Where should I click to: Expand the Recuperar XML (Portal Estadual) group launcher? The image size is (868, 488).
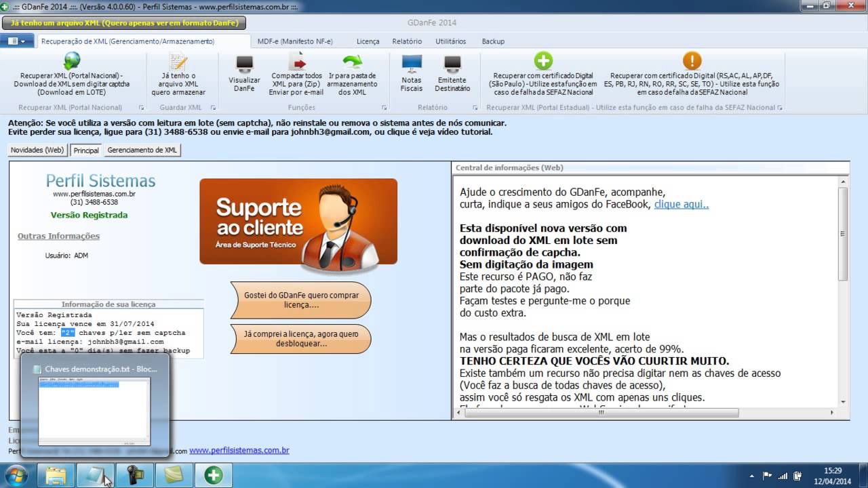781,108
